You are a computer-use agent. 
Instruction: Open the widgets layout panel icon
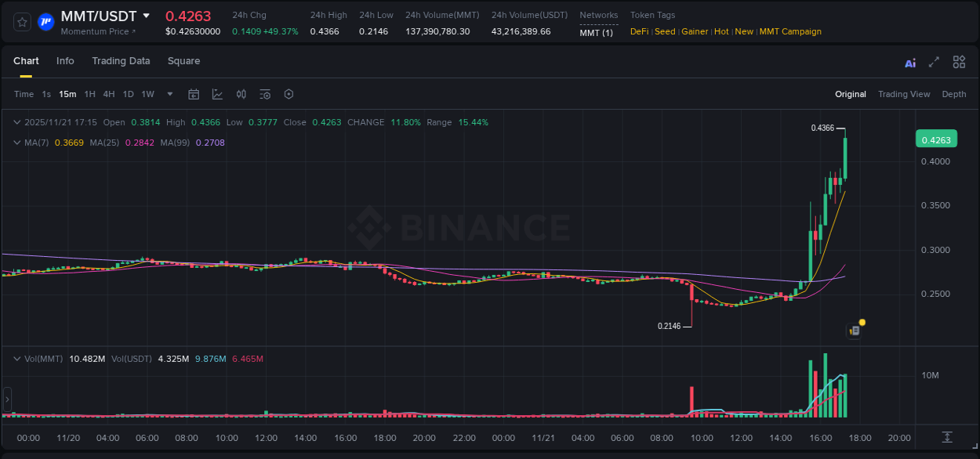[x=959, y=62]
